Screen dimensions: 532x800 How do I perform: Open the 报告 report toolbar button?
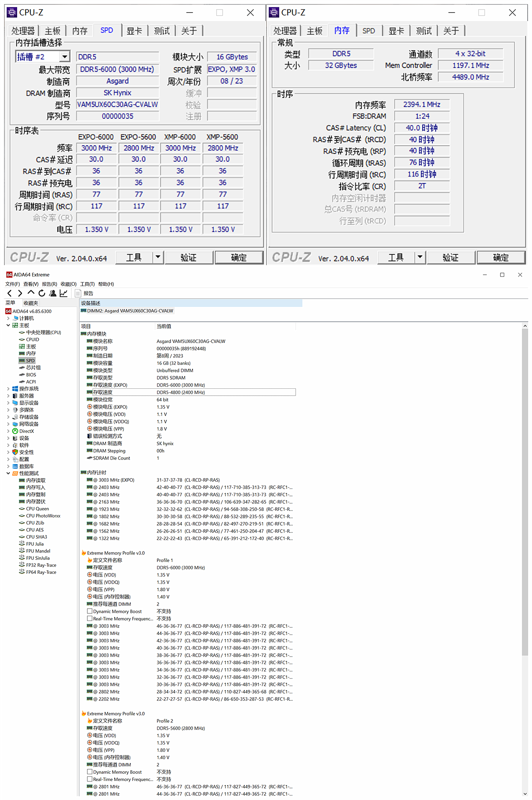click(84, 293)
